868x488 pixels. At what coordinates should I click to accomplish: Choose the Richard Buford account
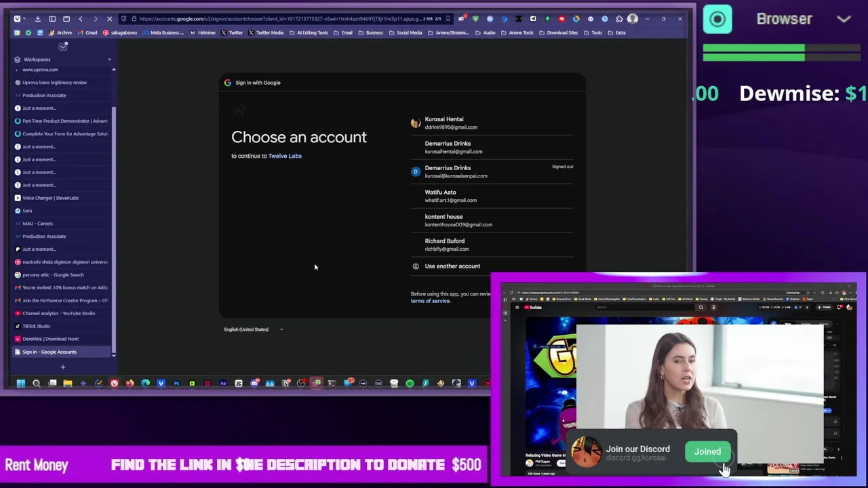[x=492, y=245]
